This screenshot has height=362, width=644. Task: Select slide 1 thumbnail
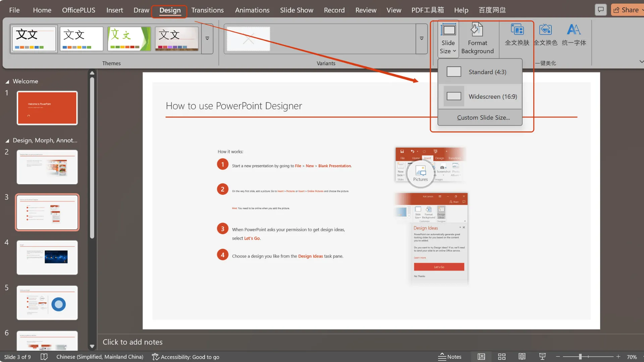point(47,108)
